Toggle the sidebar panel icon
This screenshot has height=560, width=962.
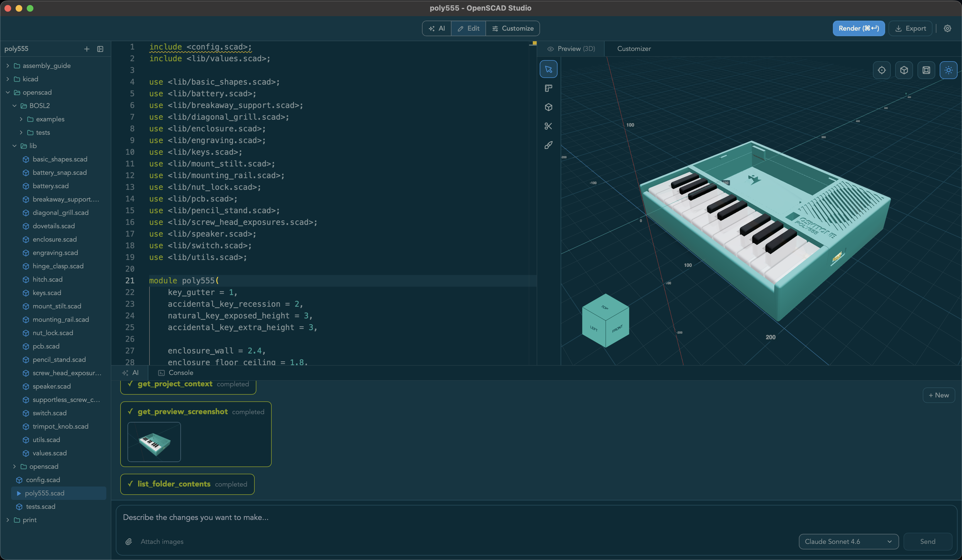pos(100,49)
